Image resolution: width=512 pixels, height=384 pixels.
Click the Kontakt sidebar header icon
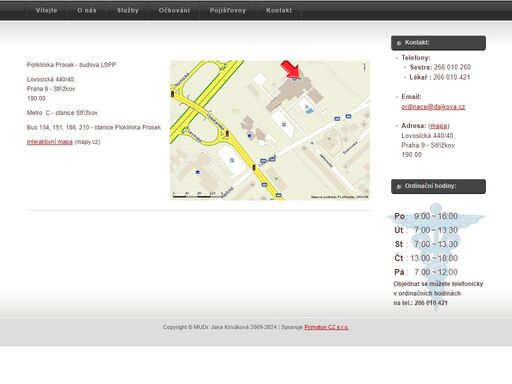pos(398,43)
